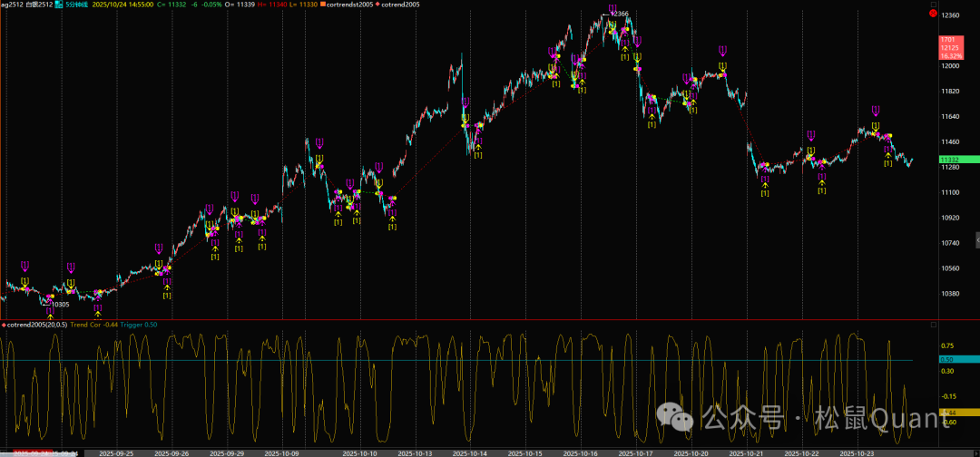Click the Trigger 0.50 label
Screen dimensions: 980x457
(140, 325)
